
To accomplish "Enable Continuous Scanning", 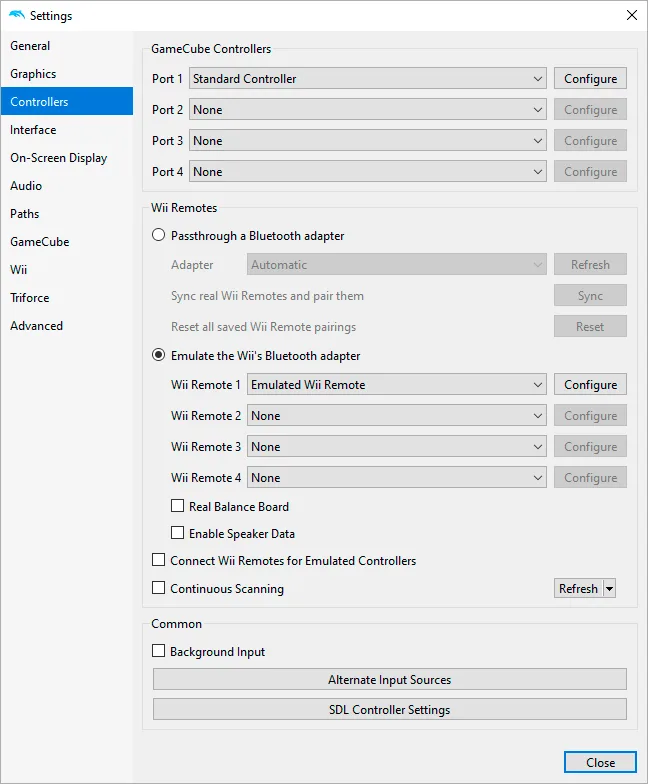I will (158, 588).
